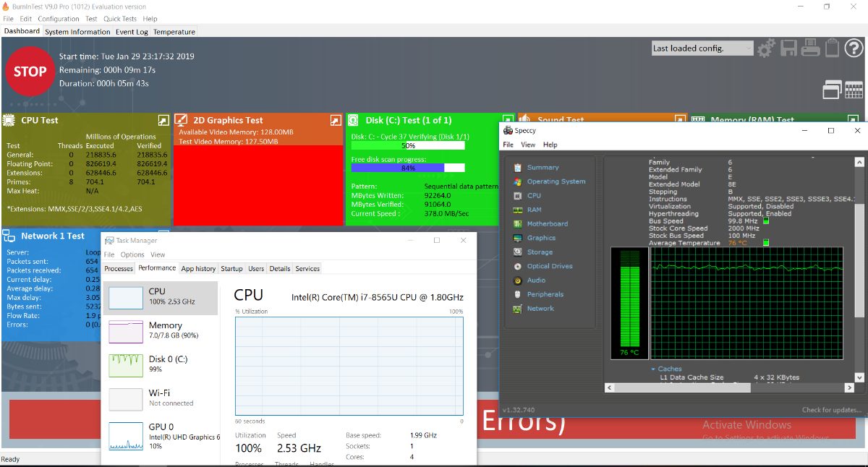Viewport: 868px width, 467px height.
Task: Toggle the Bus Speed green graph indicator
Action: tap(766, 221)
